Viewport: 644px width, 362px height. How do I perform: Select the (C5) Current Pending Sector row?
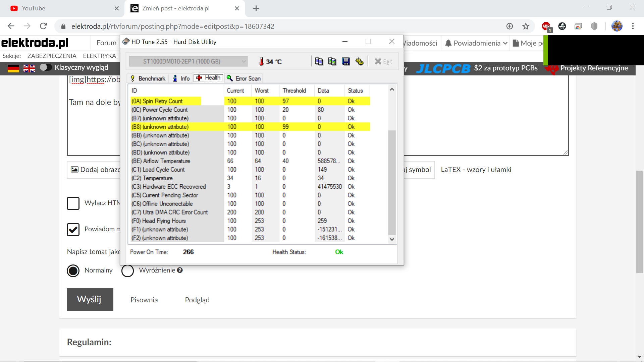pos(250,195)
